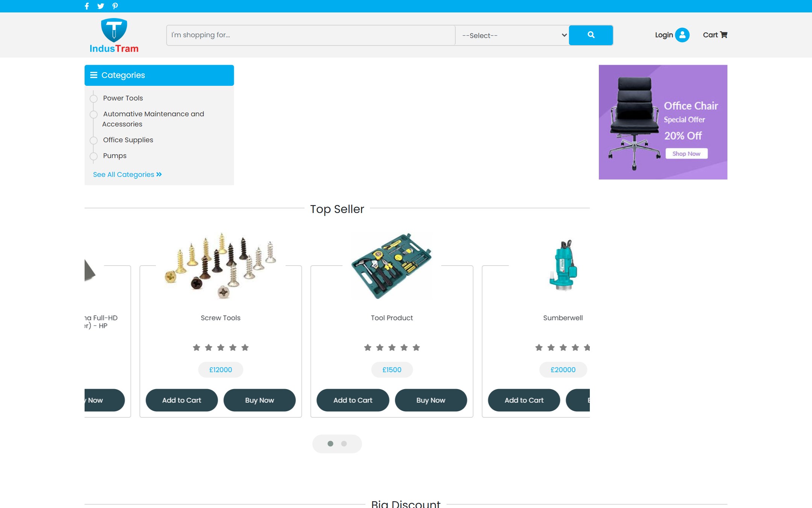Click the magnifier search button

click(x=591, y=35)
